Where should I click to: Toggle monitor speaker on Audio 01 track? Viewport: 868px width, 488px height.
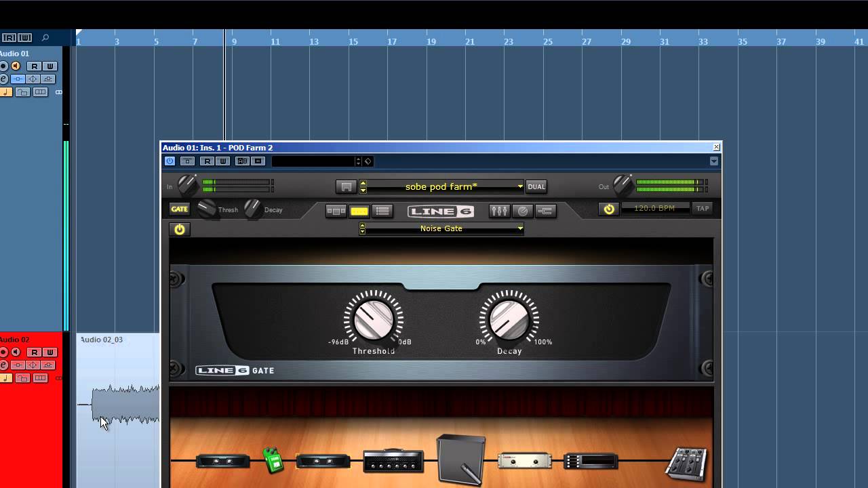click(x=16, y=66)
